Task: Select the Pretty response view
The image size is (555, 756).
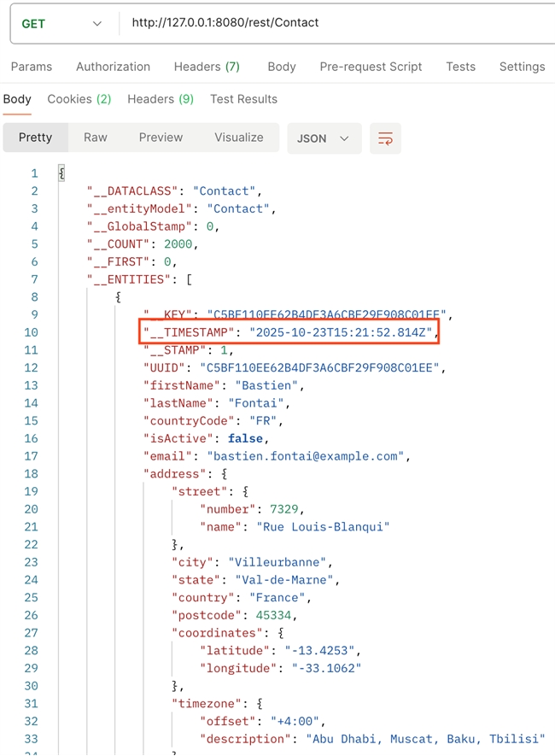Action: (35, 138)
